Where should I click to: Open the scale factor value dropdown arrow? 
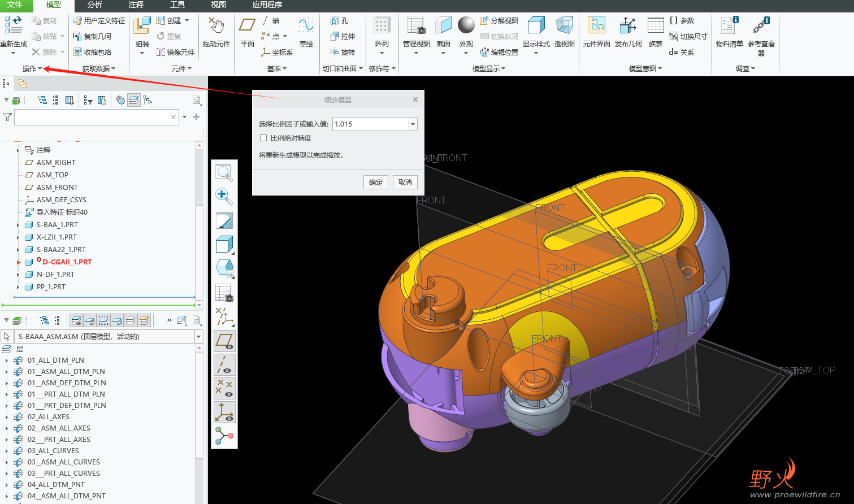(413, 124)
